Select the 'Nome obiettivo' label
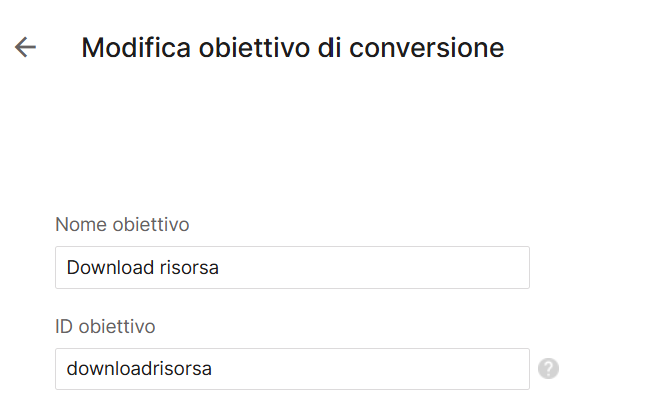Screen dimensions: 662x412 click(x=122, y=224)
